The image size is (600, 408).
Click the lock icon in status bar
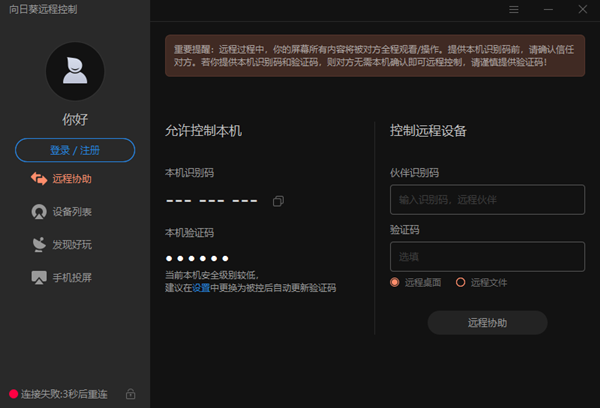[x=131, y=394]
